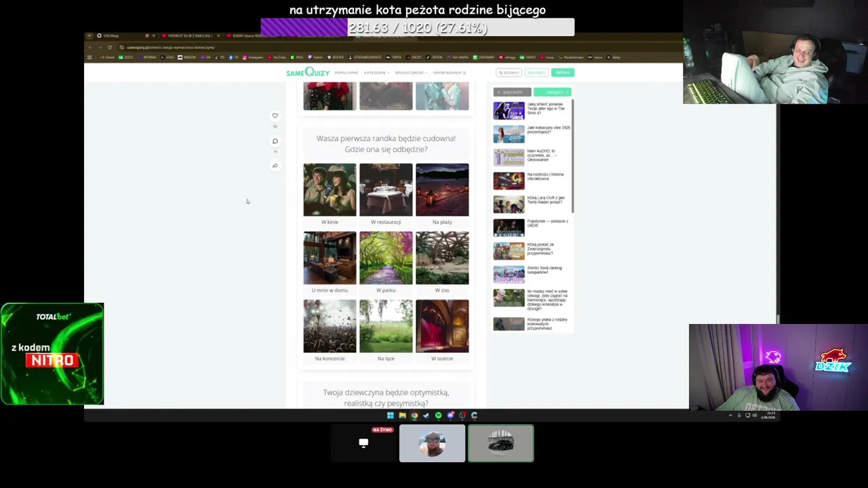
Task: Select the 'W kinie' answer image
Action: pos(330,190)
